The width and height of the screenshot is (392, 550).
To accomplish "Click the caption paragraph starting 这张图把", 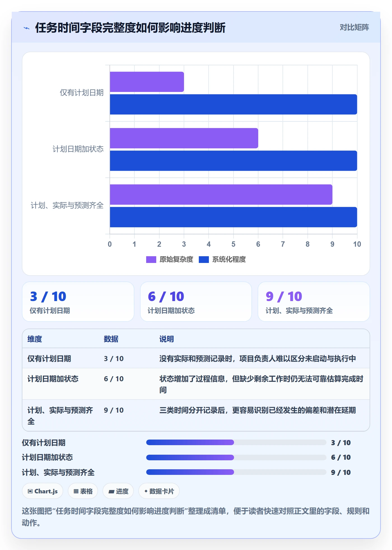I will (196, 517).
